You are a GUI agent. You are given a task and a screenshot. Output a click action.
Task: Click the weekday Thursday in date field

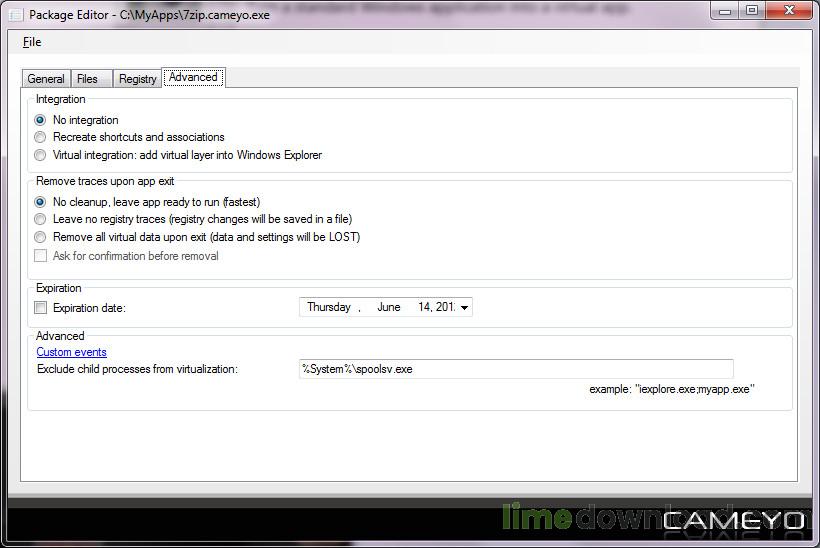(329, 307)
